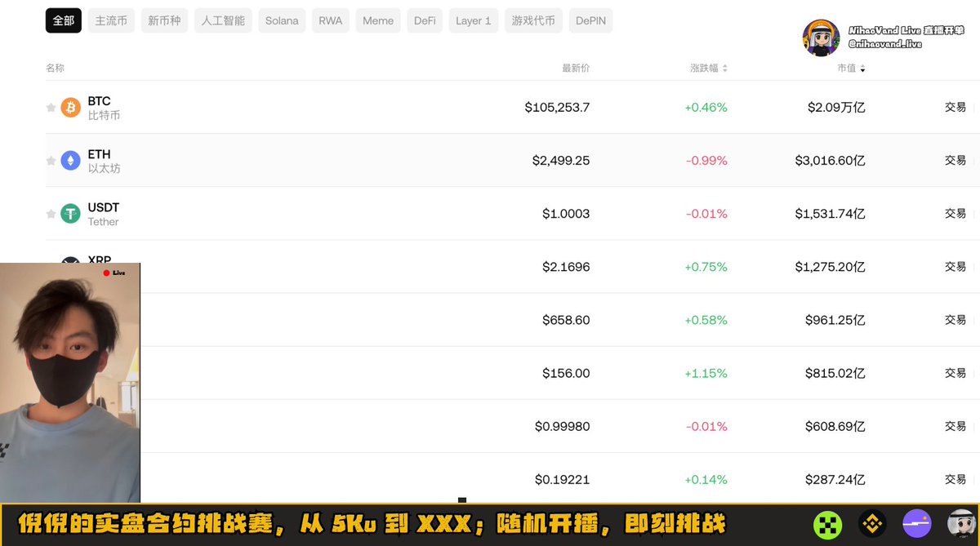
Task: Filter by the Meme tab
Action: click(x=378, y=20)
